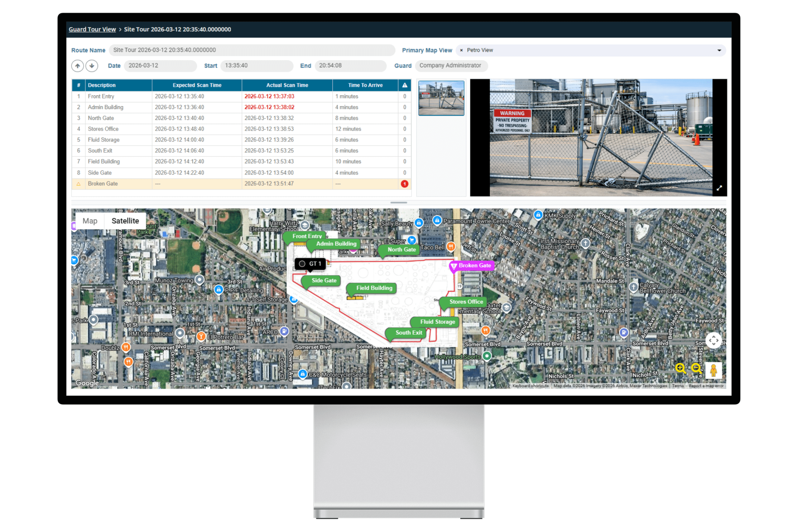Click the down arrow route navigation icon
The image size is (798, 532).
92,66
